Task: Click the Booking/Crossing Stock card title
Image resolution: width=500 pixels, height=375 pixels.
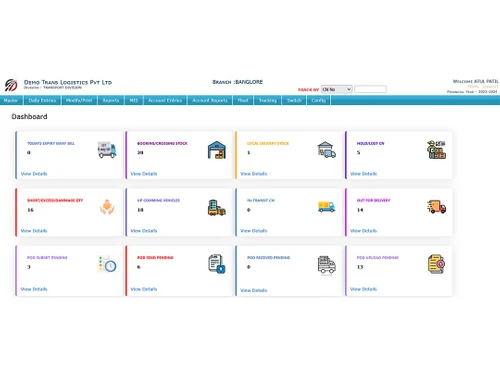Action: pos(162,143)
